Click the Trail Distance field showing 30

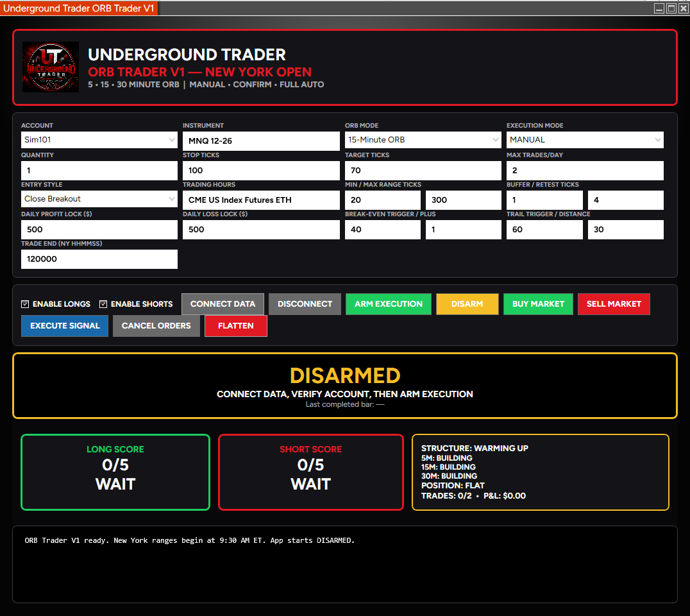coord(626,230)
